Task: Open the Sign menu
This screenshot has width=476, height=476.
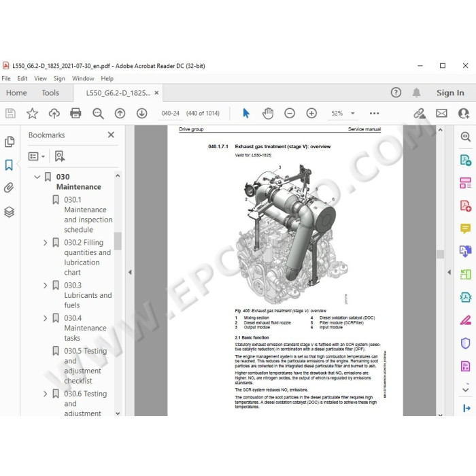Action: click(59, 79)
